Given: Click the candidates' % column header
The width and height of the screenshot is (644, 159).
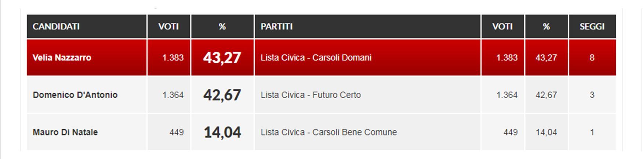Looking at the screenshot, I should pos(222,26).
